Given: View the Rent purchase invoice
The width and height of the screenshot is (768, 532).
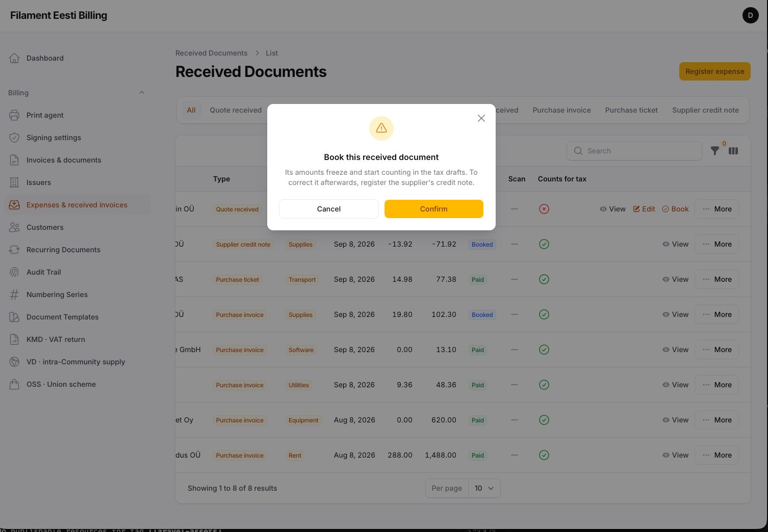Looking at the screenshot, I should [675, 455].
